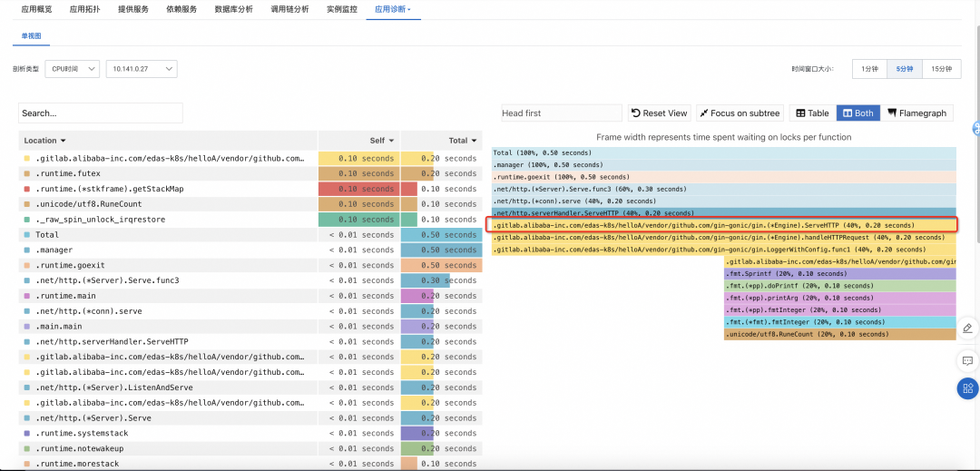
Task: Go to the 调用链分析 tab
Action: point(289,9)
